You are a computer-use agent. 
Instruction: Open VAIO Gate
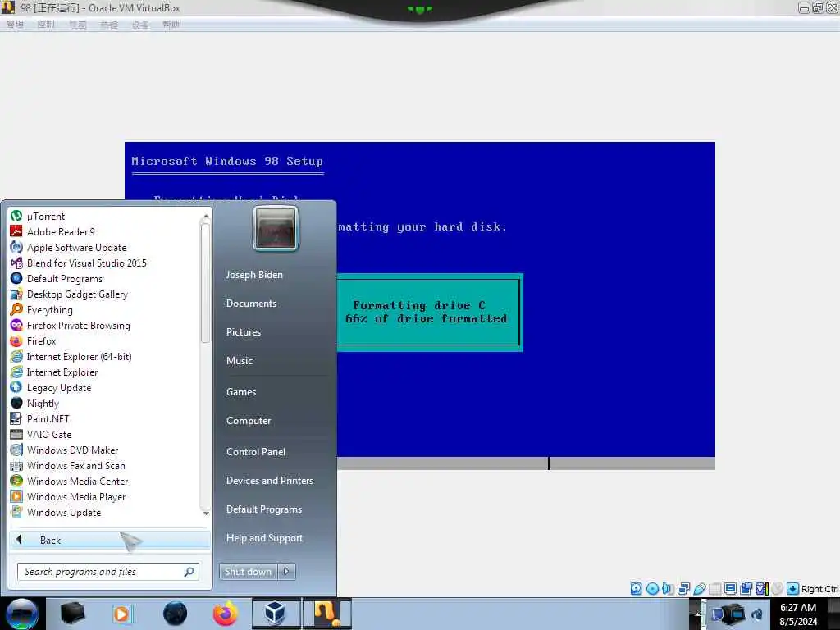[x=41, y=434]
